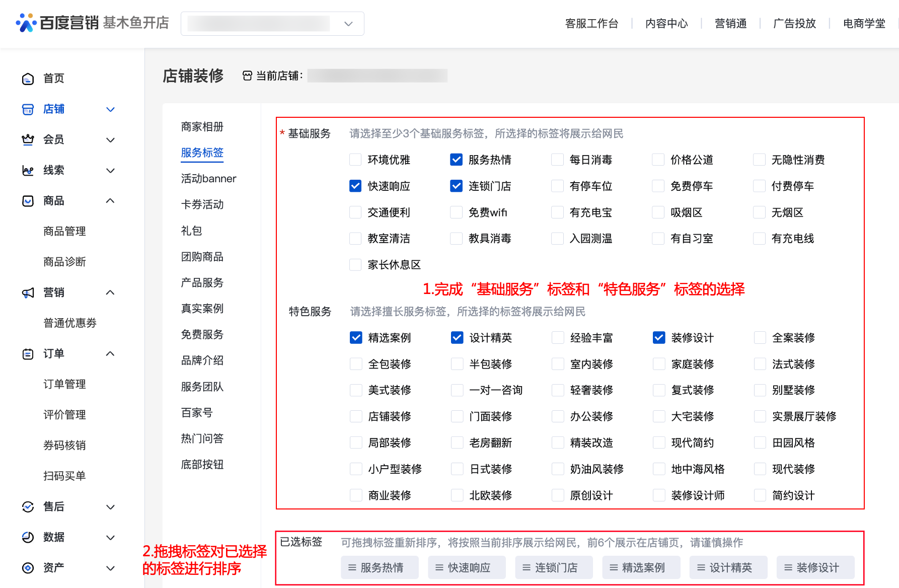Click the order list icon for 订单
Screen dimensions: 899x588
(x=28, y=354)
